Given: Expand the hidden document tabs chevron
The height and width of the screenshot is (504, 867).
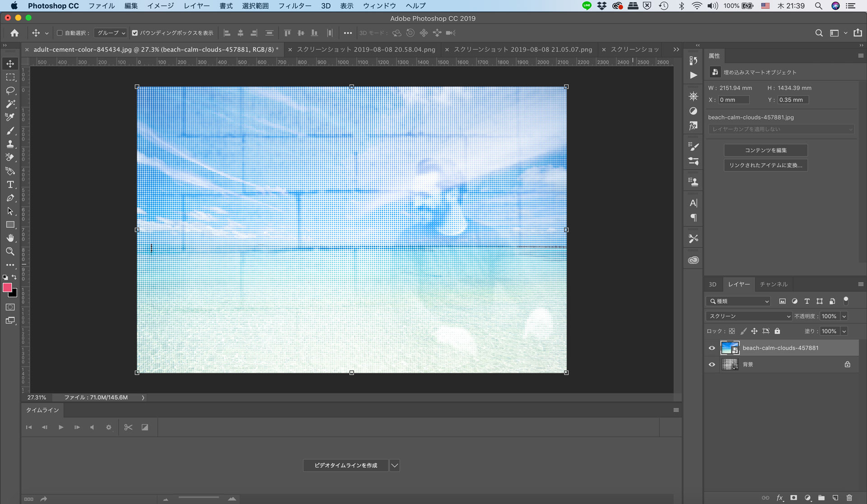Looking at the screenshot, I should pyautogui.click(x=676, y=50).
